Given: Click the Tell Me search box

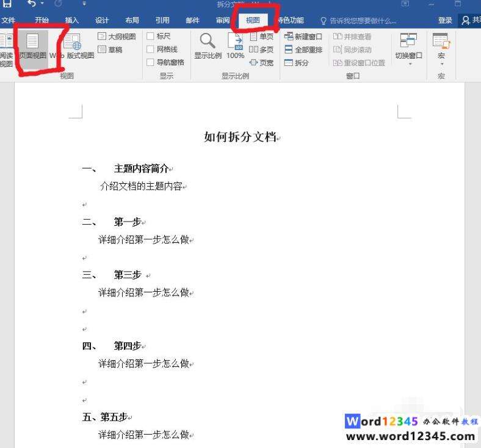Looking at the screenshot, I should point(358,21).
